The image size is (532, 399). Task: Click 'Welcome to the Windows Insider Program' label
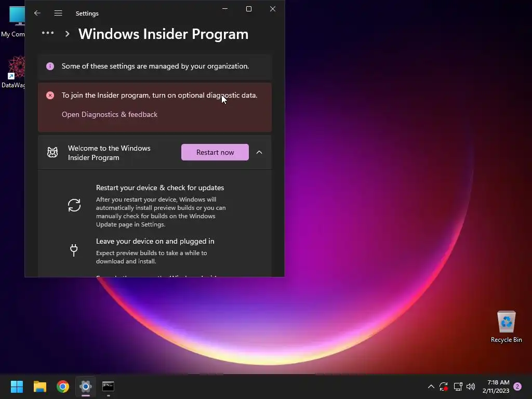click(x=109, y=153)
